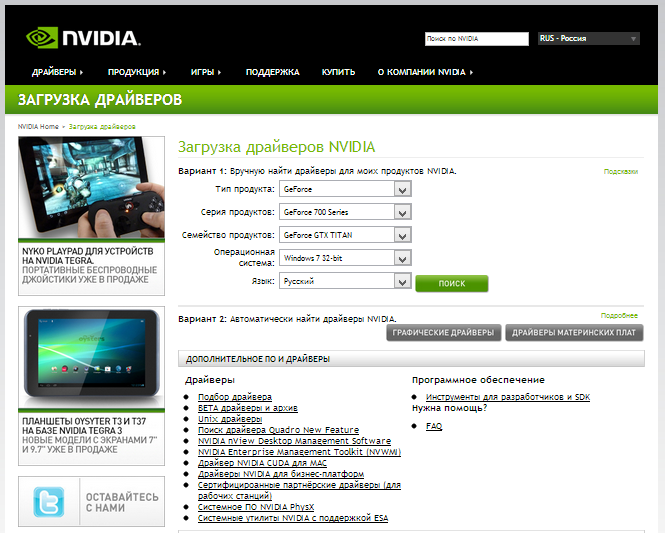Open Сертифицированные партнёрские драйверы link

pyautogui.click(x=299, y=490)
